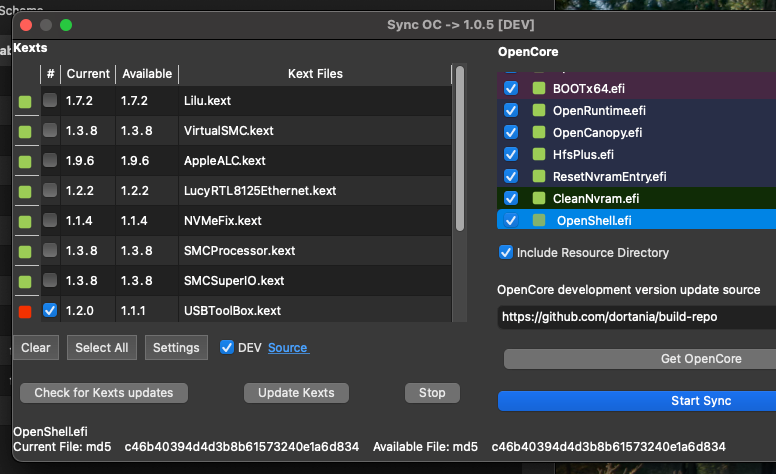Image resolution: width=776 pixels, height=474 pixels.
Task: Click green status square beside HfsPlus.efi
Action: tap(539, 154)
